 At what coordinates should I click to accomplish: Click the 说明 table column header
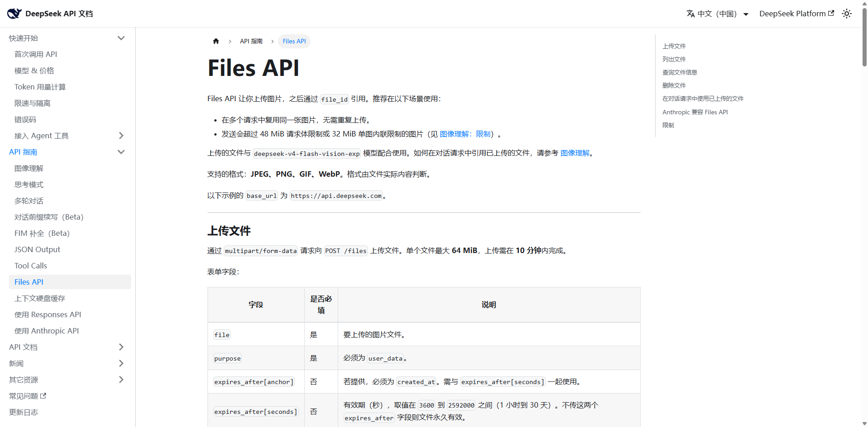coord(489,305)
